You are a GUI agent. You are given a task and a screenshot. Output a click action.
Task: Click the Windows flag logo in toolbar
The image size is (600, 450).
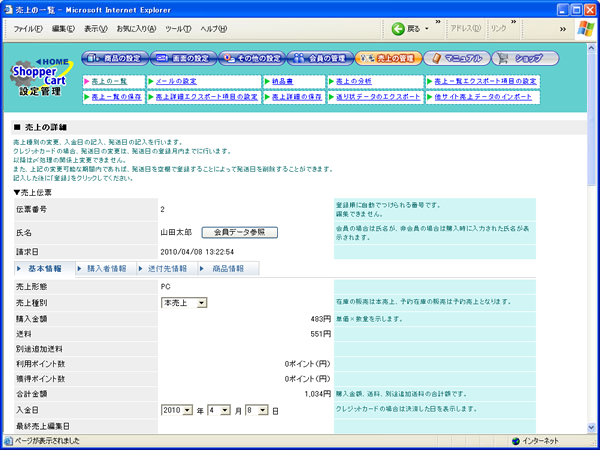586,29
